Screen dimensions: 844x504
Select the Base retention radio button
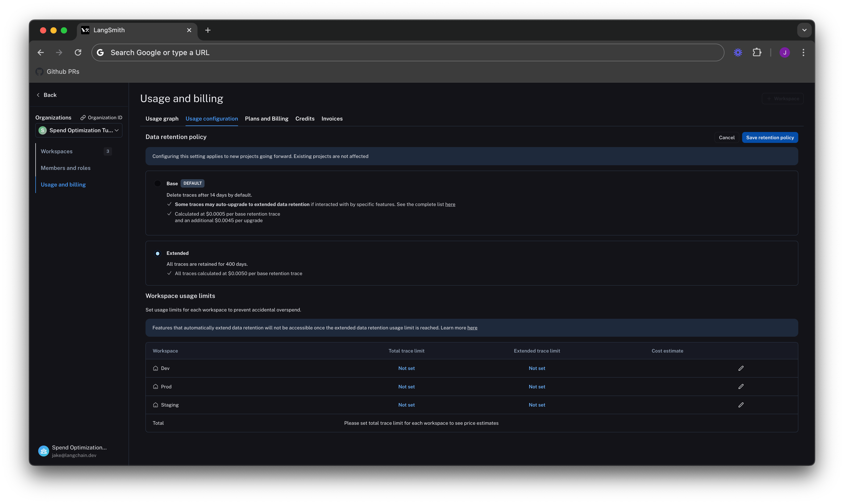(157, 184)
